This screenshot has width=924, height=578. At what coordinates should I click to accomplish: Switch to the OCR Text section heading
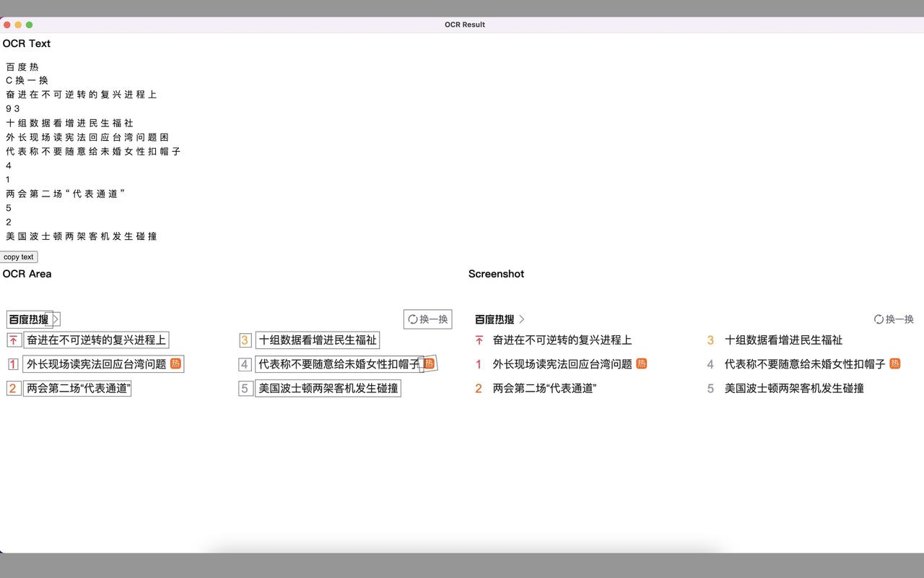tap(27, 43)
